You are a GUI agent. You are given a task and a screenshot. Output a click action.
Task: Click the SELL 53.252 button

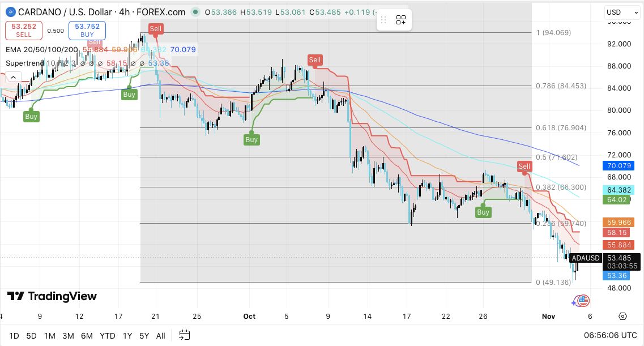point(24,30)
